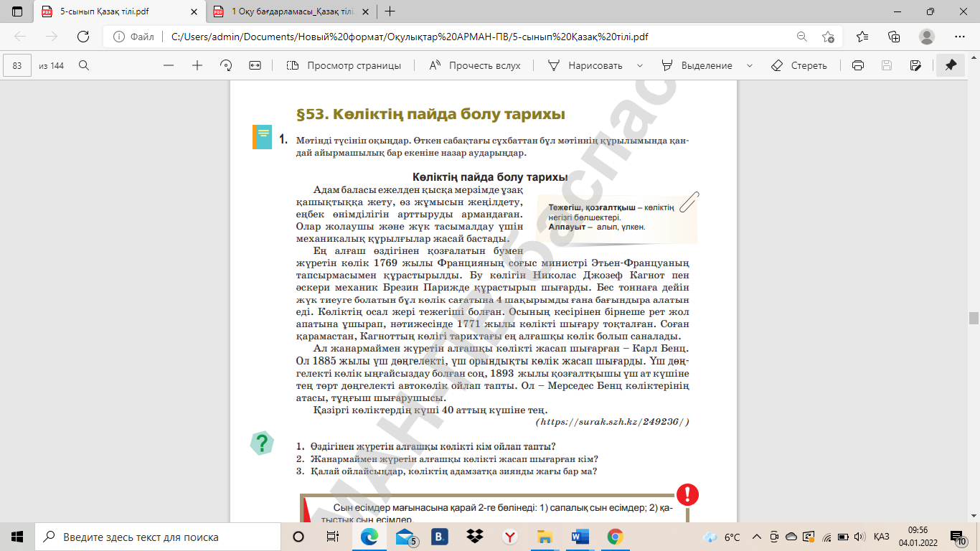The image size is (980, 551).
Task: Refresh the current PDF page
Action: (x=83, y=37)
